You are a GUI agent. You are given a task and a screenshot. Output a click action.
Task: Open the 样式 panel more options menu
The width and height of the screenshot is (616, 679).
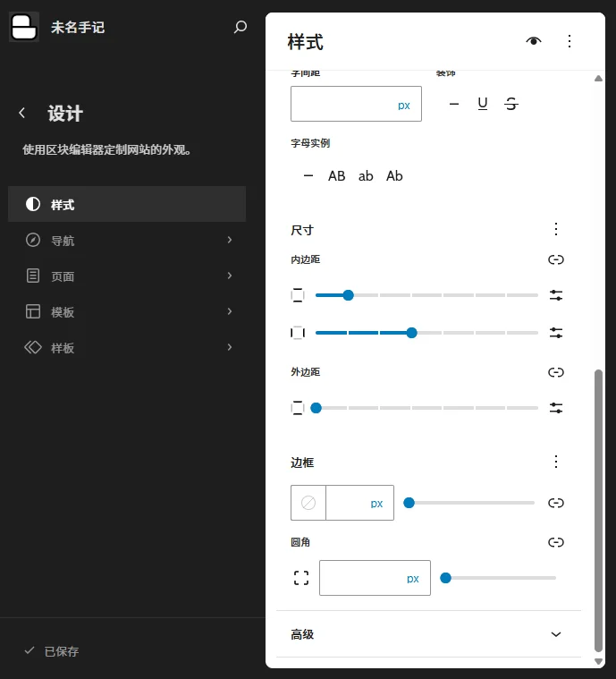tap(570, 41)
